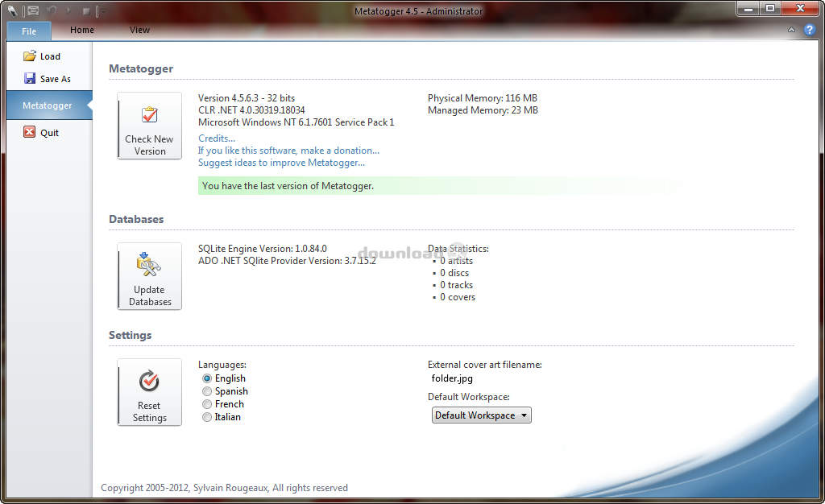Click the 'CLR .NET 4.0.30319.18034' text
Screen dimensions: 825x504
(251, 109)
